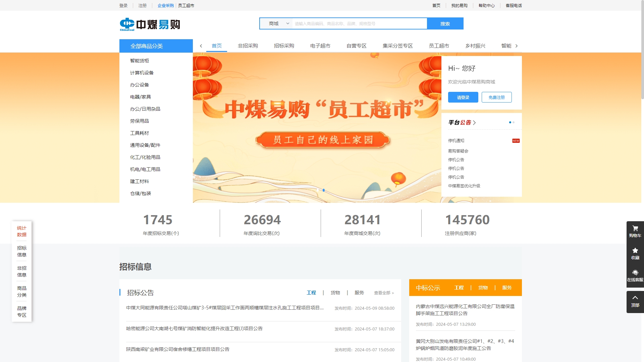Open the 计算机设备 category
The height and width of the screenshot is (362, 644).
click(x=142, y=73)
